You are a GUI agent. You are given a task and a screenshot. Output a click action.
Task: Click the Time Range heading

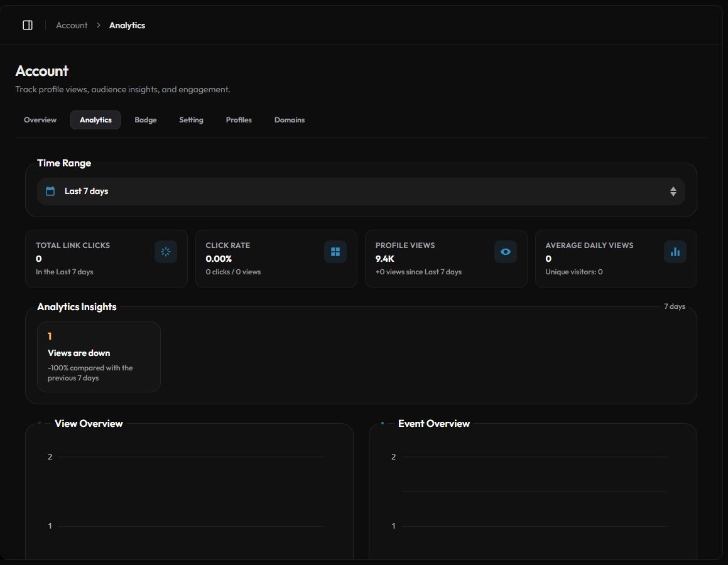[x=64, y=163]
